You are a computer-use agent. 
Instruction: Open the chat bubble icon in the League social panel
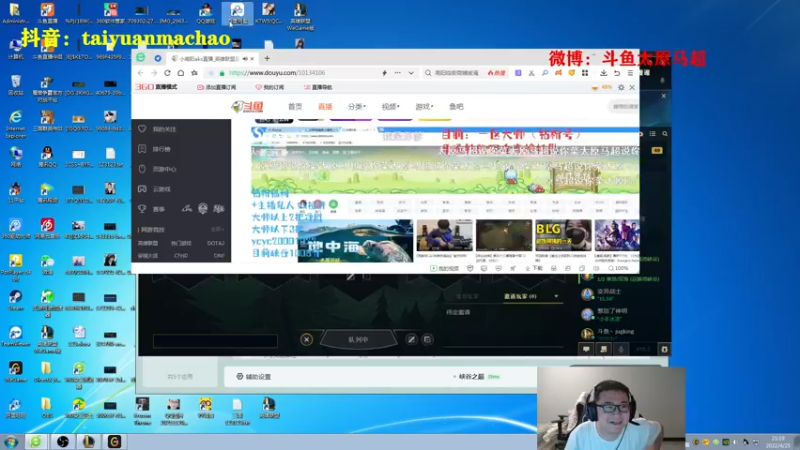click(586, 349)
